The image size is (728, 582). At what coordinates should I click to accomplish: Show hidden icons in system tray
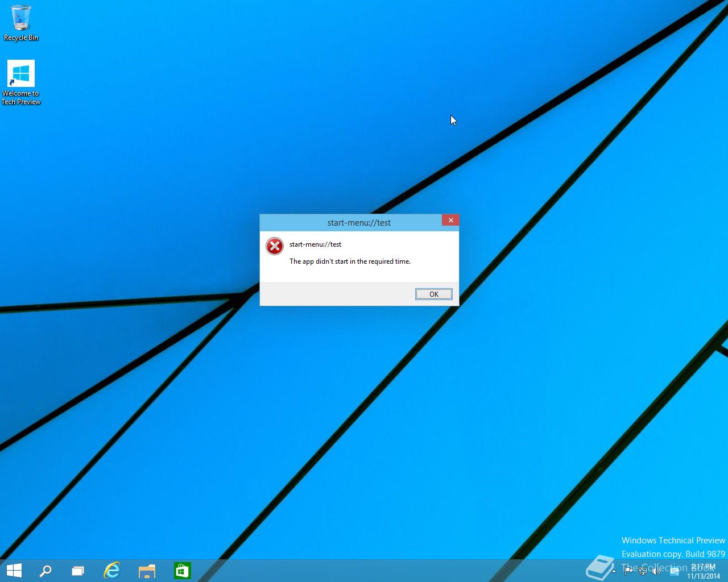point(614,571)
